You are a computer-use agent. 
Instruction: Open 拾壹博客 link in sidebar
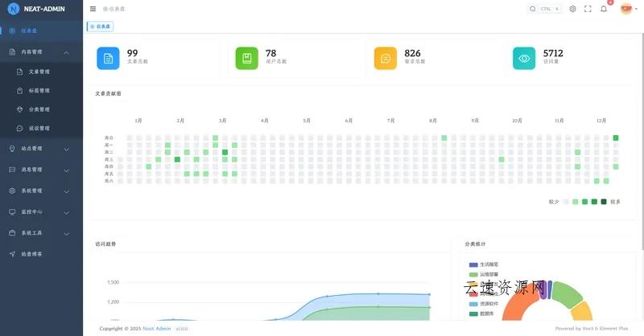pyautogui.click(x=31, y=254)
